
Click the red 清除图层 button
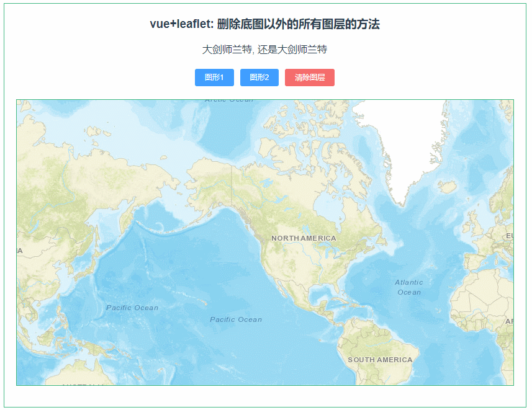pyautogui.click(x=309, y=78)
